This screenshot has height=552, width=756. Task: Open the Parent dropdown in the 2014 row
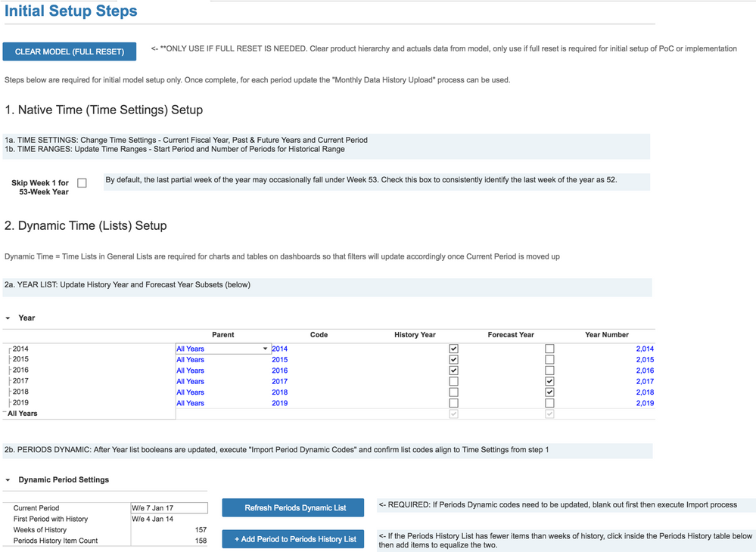tap(266, 348)
